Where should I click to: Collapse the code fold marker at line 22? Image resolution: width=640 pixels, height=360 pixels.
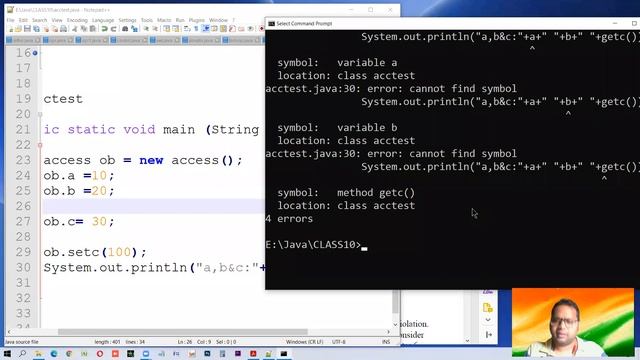pos(40,145)
